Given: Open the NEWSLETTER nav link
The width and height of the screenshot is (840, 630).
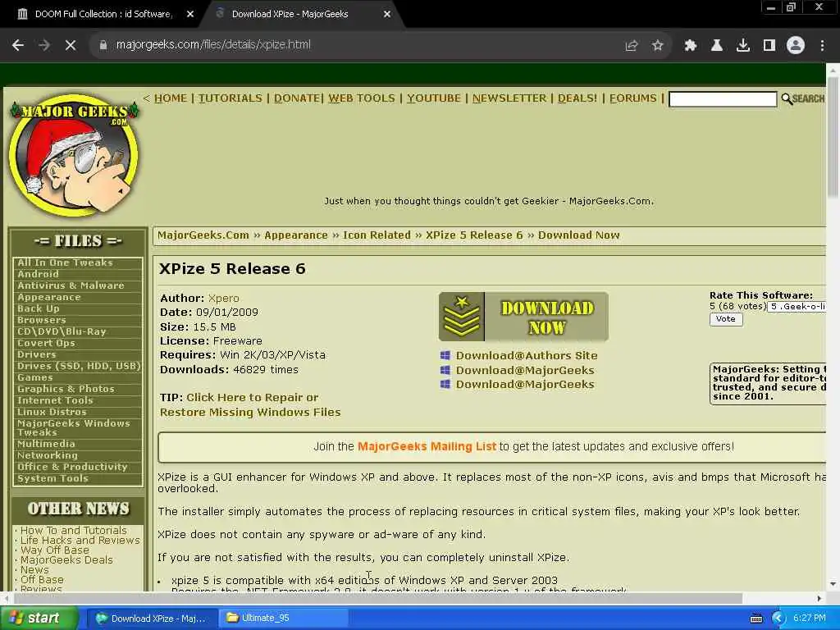Looking at the screenshot, I should [509, 98].
